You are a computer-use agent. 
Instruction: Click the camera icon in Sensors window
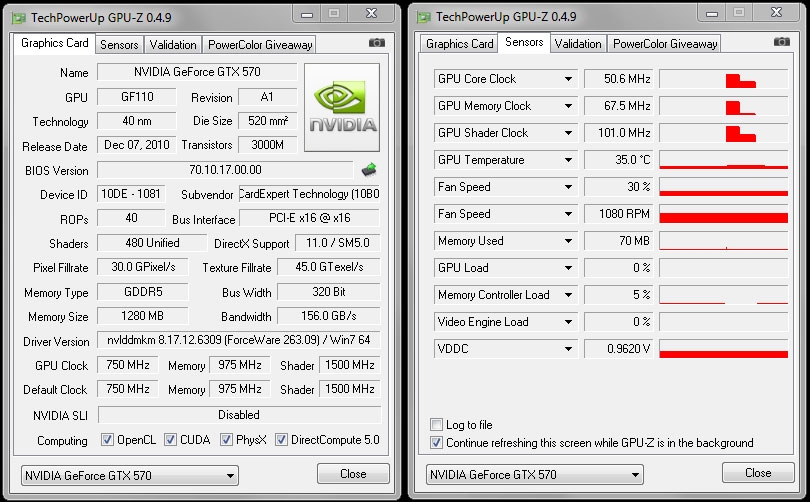[780, 43]
